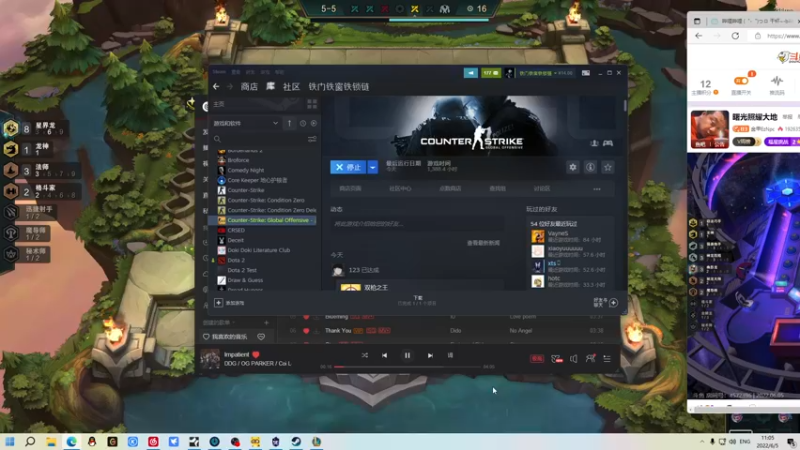800x450 pixels.
Task: Open Steam from the Windows taskbar
Action: pos(296,441)
